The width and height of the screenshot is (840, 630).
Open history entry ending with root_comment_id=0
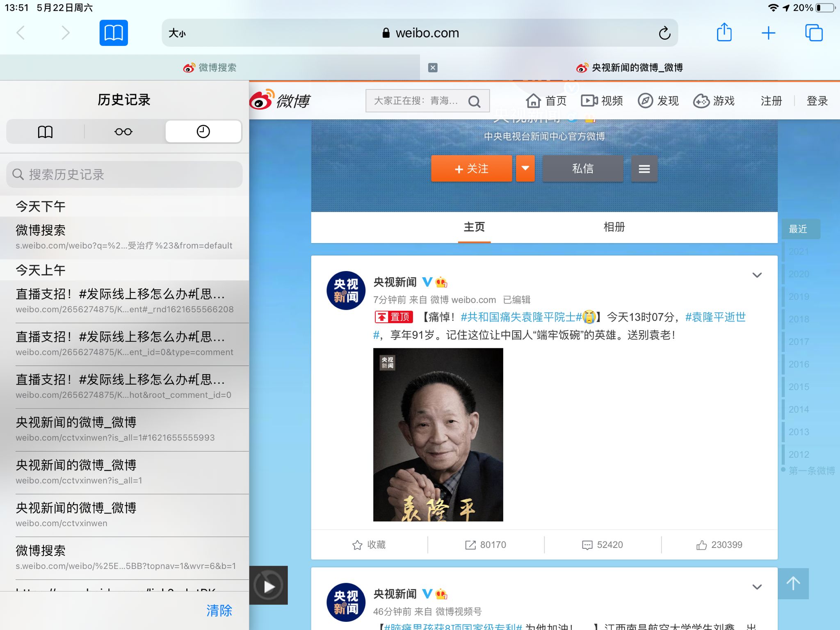click(x=124, y=387)
